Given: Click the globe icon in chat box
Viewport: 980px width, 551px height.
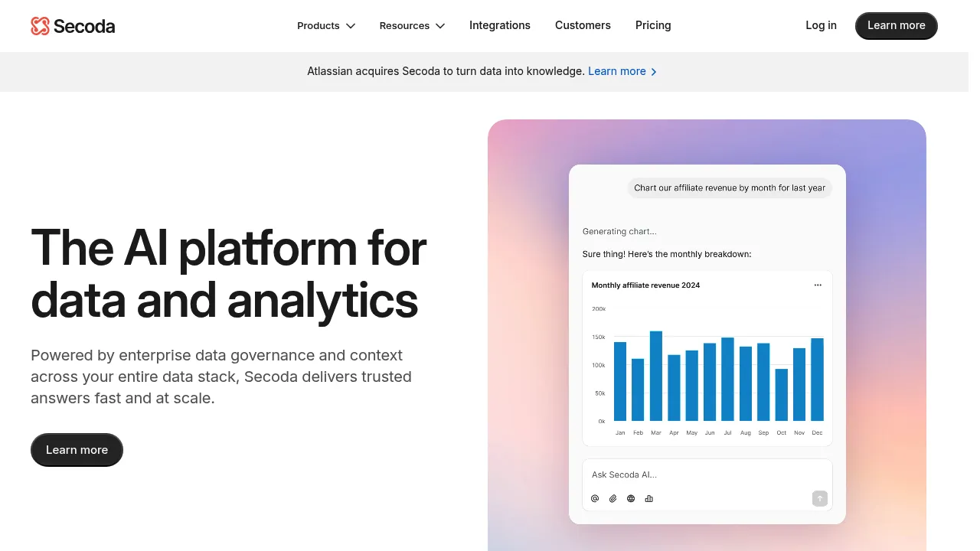Looking at the screenshot, I should (x=631, y=499).
